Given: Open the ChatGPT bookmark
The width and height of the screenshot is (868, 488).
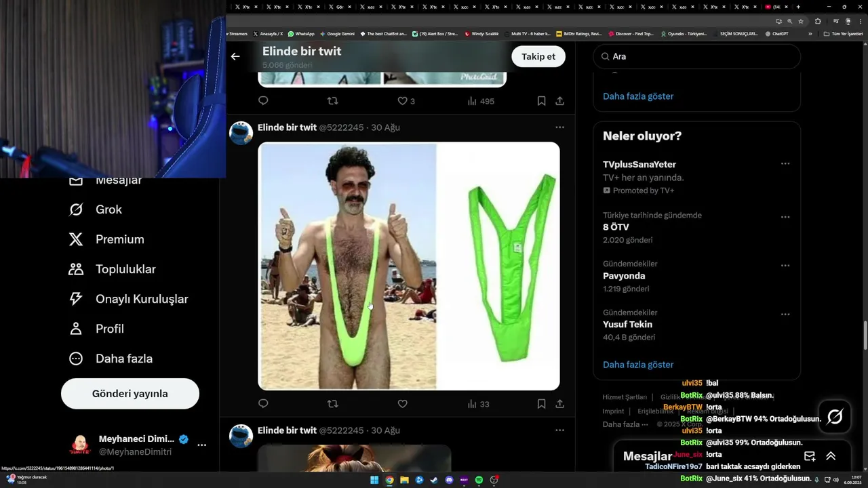Looking at the screenshot, I should pyautogui.click(x=776, y=33).
